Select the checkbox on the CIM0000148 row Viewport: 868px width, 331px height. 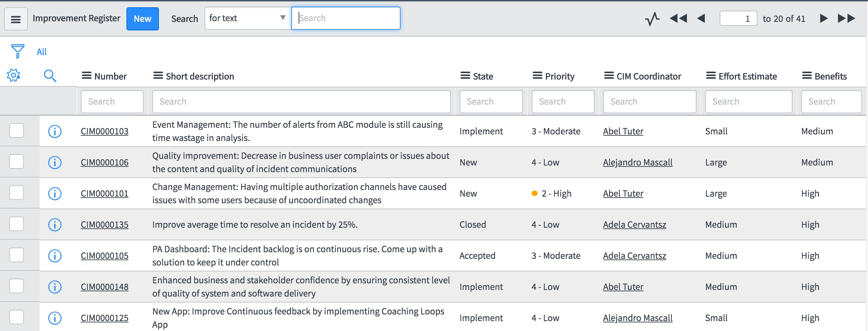pos(17,286)
